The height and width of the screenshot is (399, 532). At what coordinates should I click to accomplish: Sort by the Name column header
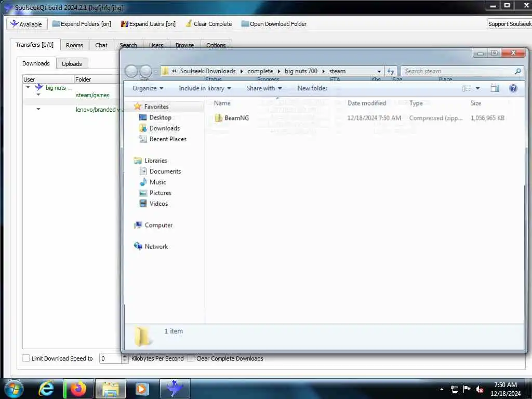222,103
